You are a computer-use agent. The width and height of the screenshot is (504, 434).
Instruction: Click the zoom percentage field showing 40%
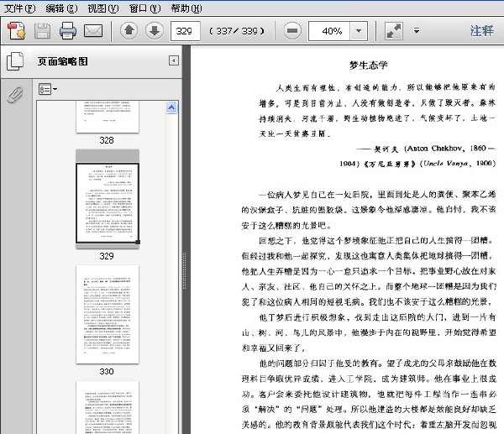click(329, 31)
